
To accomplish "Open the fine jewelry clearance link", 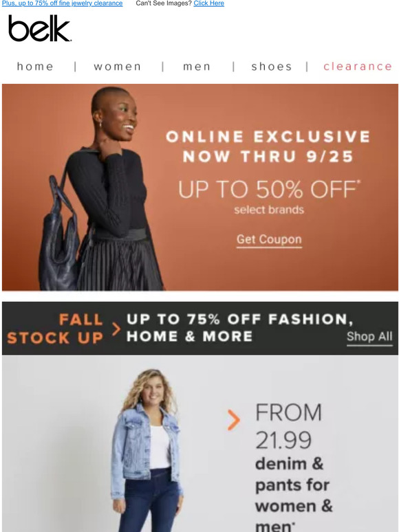I will 62,3.
